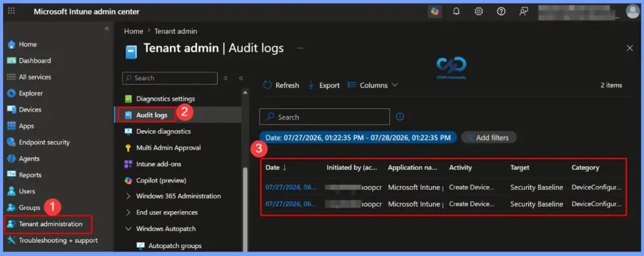Export the audit logs
This screenshot has width=644, height=256.
(324, 86)
